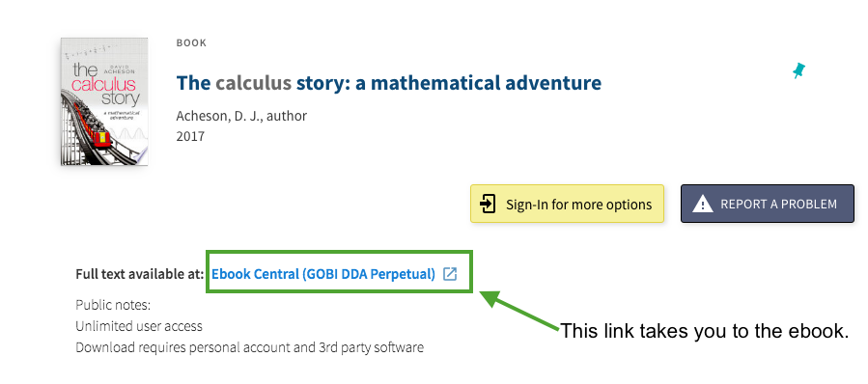Click the publication year 2017

[190, 136]
